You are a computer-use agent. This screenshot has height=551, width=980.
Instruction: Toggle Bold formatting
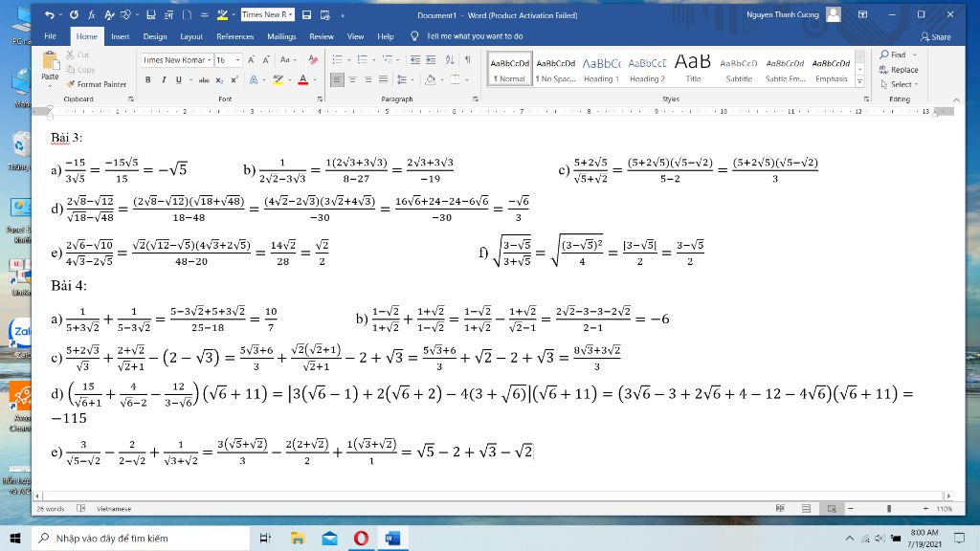click(x=148, y=80)
